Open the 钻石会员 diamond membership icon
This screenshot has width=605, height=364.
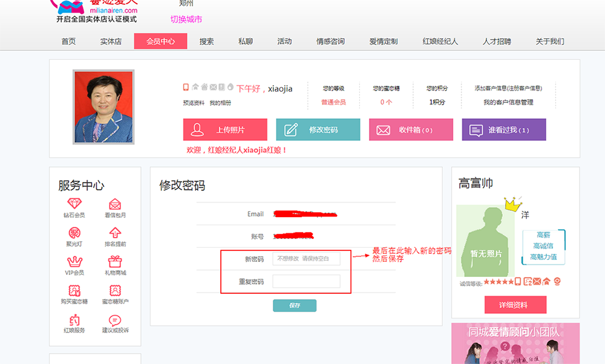(74, 204)
